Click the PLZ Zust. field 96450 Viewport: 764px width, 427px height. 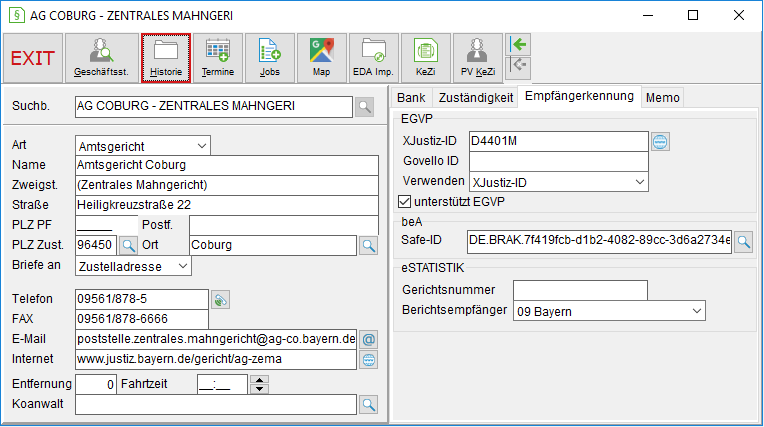click(96, 245)
